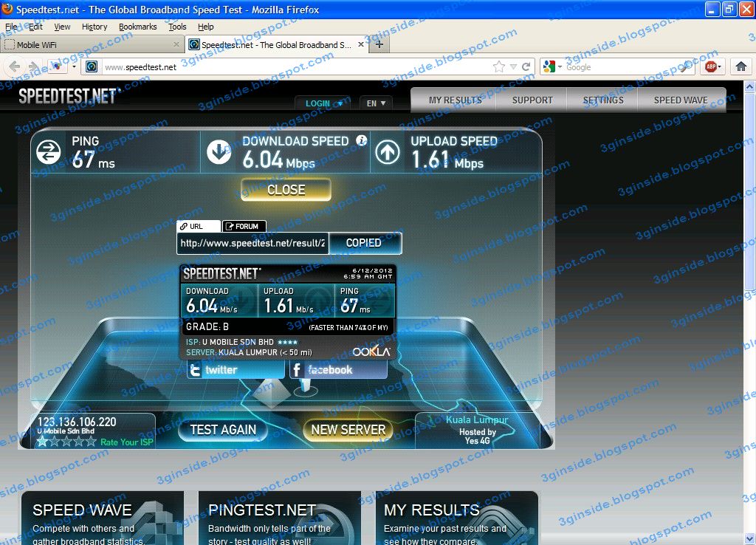Open the Adblock Plus dropdown arrow
The height and width of the screenshot is (545, 756).
pos(719,66)
